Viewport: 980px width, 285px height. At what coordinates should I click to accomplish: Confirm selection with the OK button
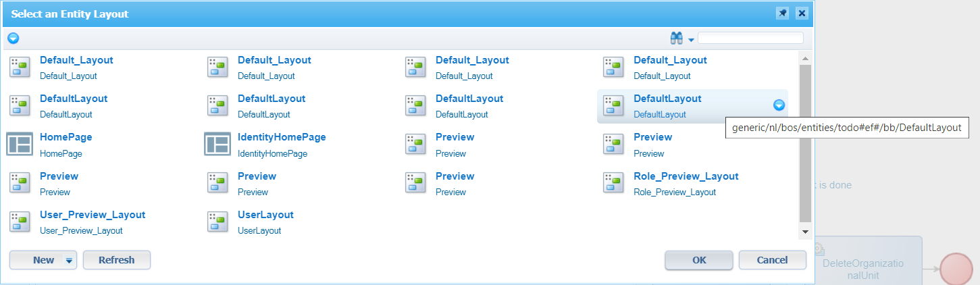[x=699, y=260]
